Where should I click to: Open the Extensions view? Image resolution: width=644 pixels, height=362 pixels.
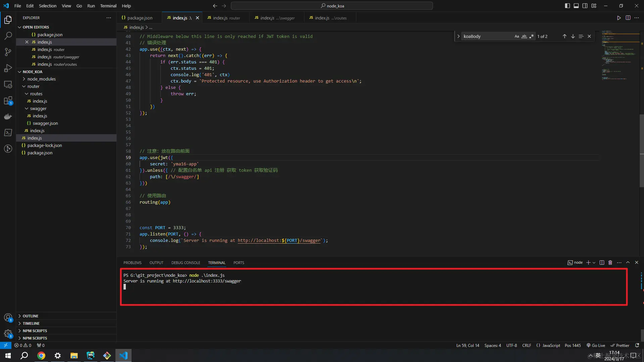[x=8, y=100]
